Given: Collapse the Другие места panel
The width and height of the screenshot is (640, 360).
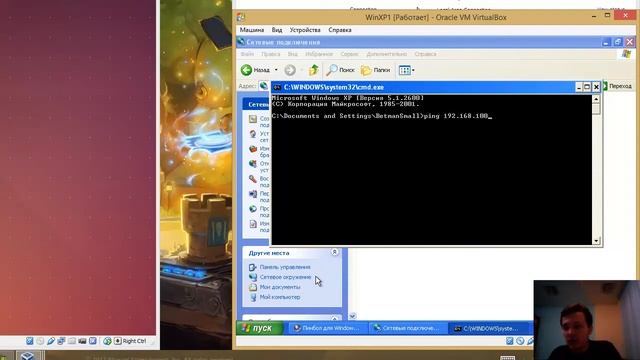Looking at the screenshot, I should click(335, 252).
